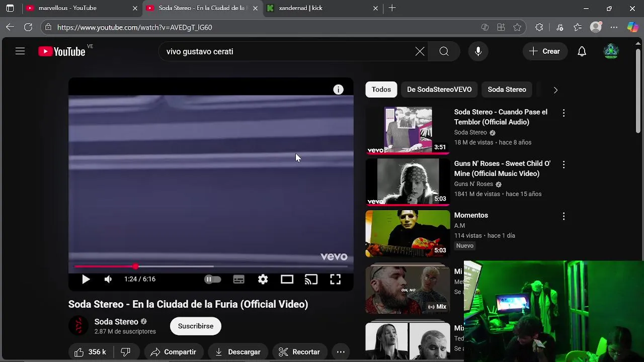Select the Todos filter chip
The height and width of the screenshot is (362, 644).
381,89
